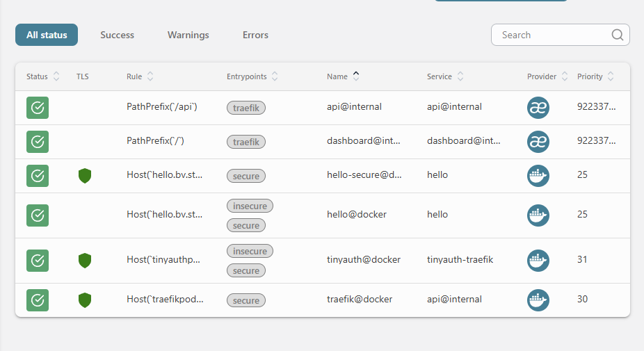644x351 pixels.
Task: Click the Docker provider icon for tinyauth@docker
Action: [538, 261]
